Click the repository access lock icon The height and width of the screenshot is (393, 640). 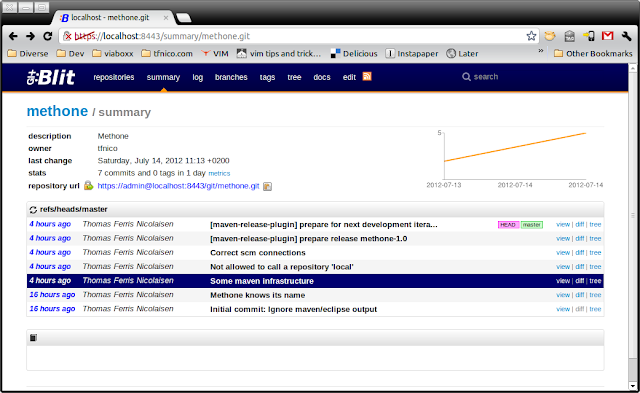(88, 186)
